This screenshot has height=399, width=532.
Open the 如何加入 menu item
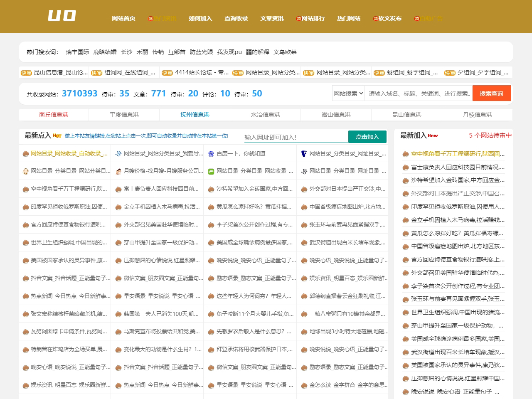[200, 18]
